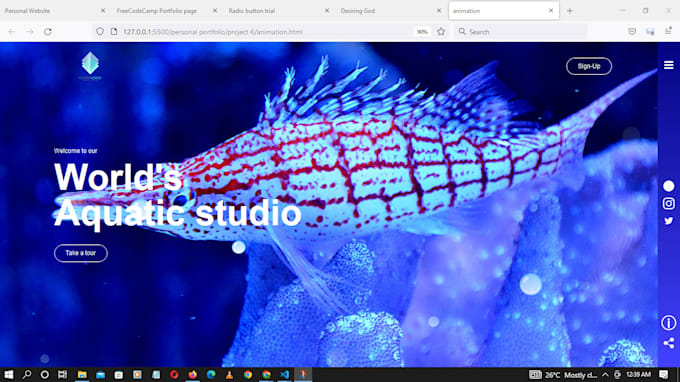Screen dimensions: 680x382
Task: Close the FreeCodeCamp Portfolio page tab
Action: 215,11
